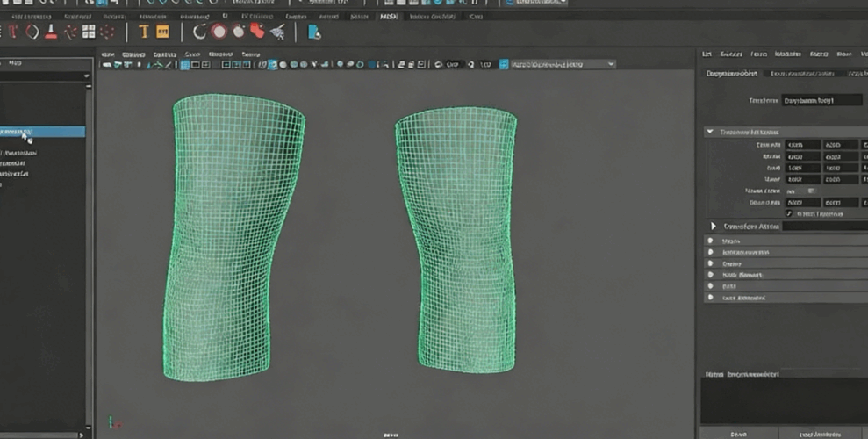
Task: Toggle the highlighted blue wireframe shading icon
Action: [272, 64]
